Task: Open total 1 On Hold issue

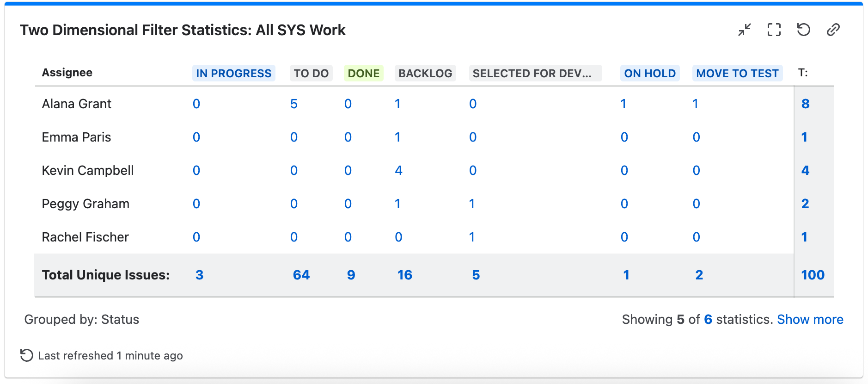Action: 626,275
